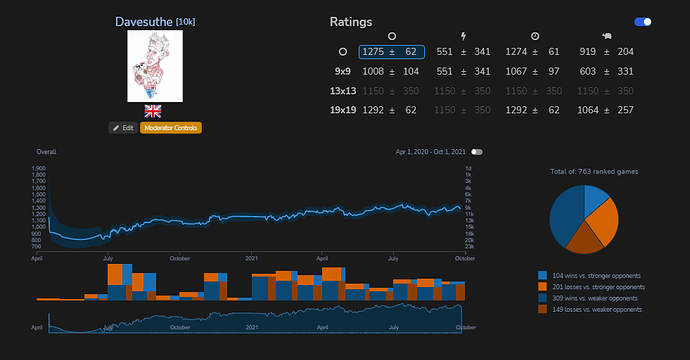Viewport: 690px width, 360px height.
Task: Click the 19x19 row label
Action: click(343, 110)
